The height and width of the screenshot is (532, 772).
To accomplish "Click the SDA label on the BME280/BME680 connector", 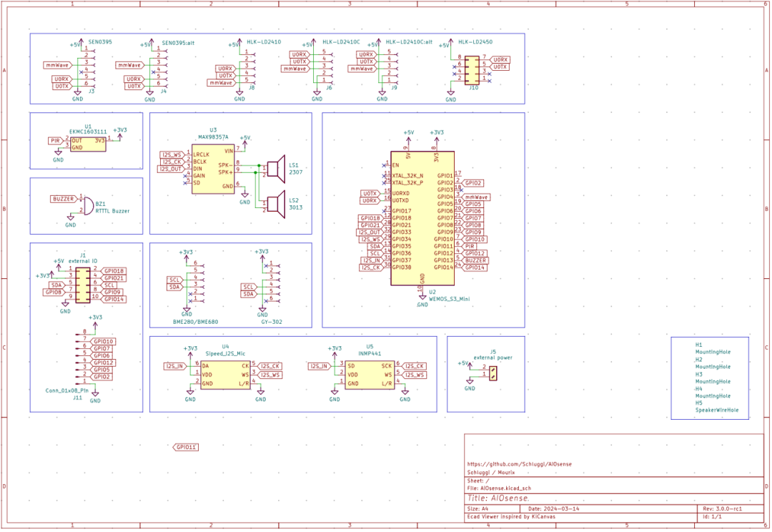I will pyautogui.click(x=175, y=287).
